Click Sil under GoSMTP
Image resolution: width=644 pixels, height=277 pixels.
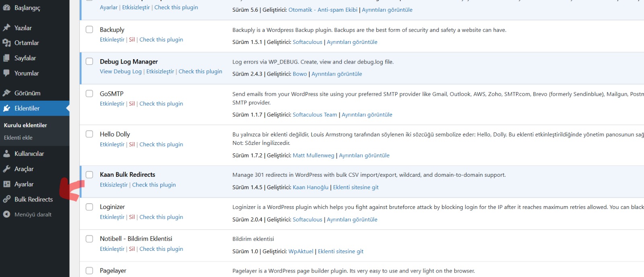coord(132,103)
